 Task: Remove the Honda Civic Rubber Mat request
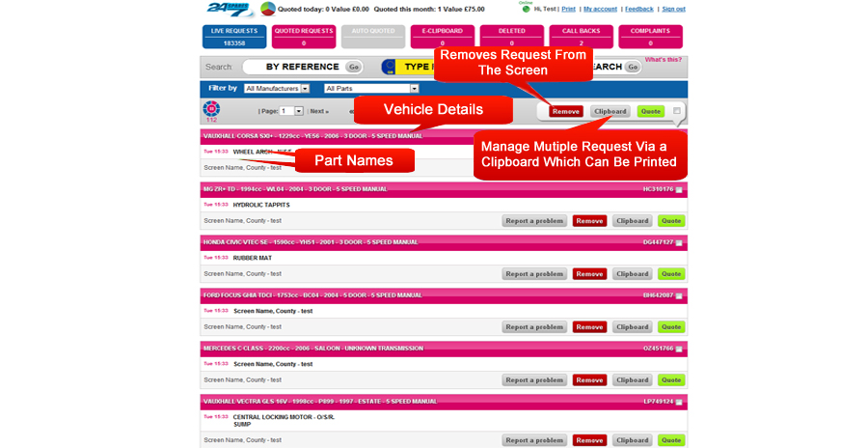coord(589,274)
